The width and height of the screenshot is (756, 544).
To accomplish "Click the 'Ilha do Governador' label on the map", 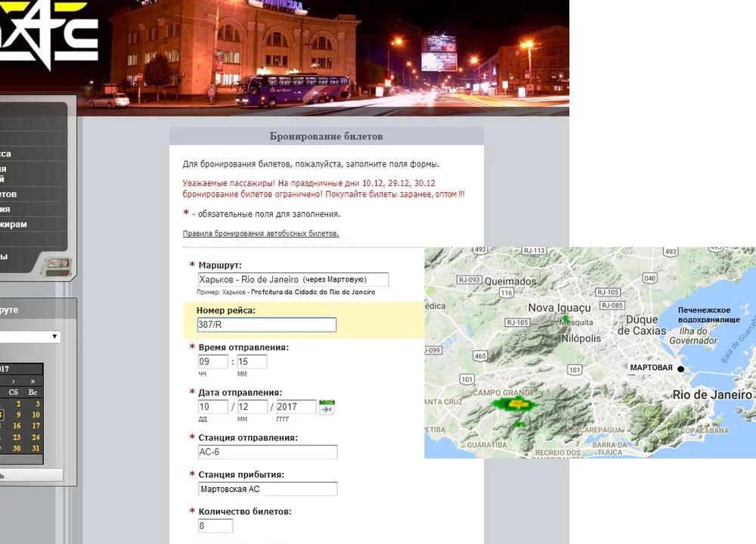I will [693, 335].
